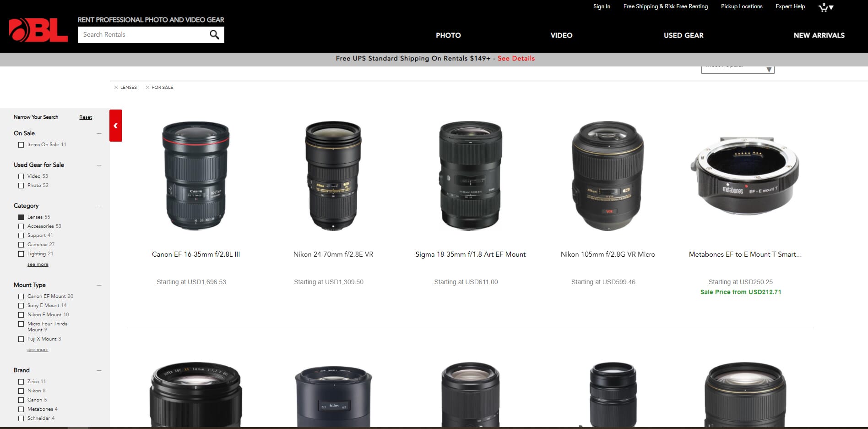Check the Support category checkbox
This screenshot has height=429, width=868.
pos(21,236)
